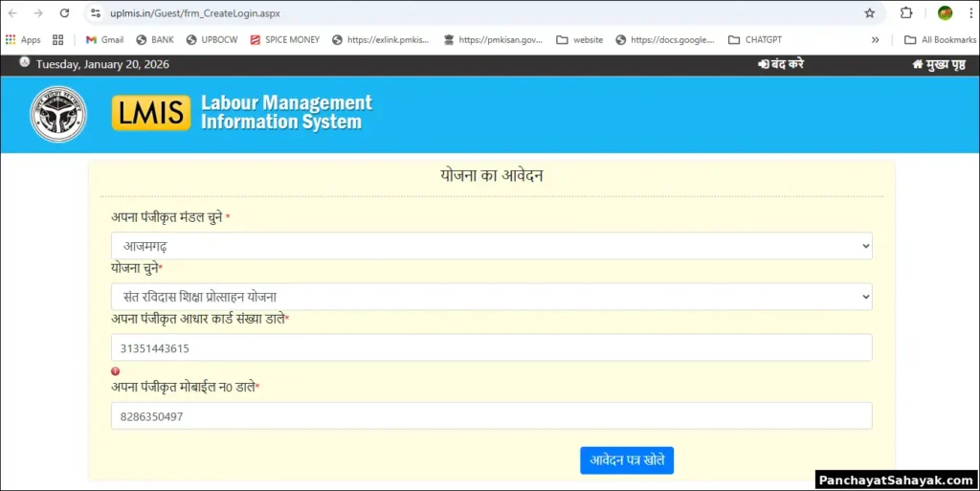Open Chrome three-dot menu
Screen dimensions: 980x491
tap(971, 12)
